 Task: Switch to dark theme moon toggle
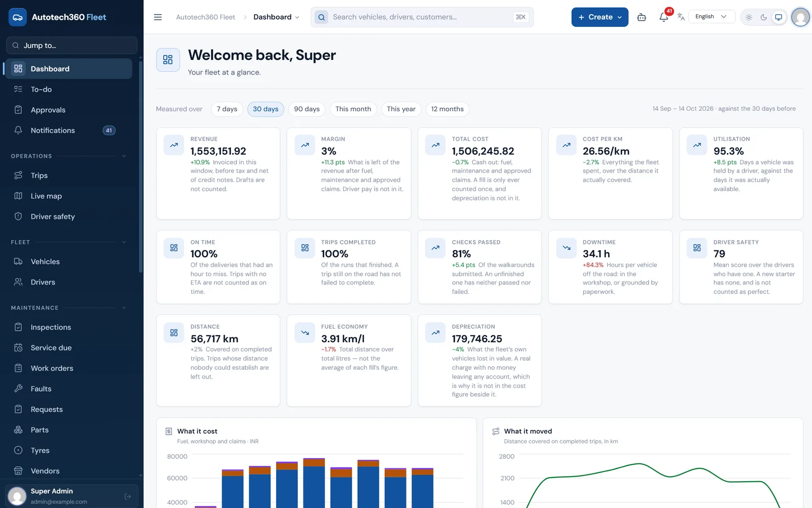pyautogui.click(x=764, y=17)
